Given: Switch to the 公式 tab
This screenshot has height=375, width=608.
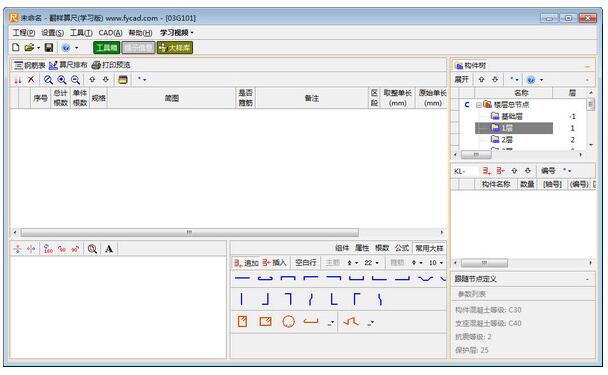Looking at the screenshot, I should pyautogui.click(x=402, y=248).
